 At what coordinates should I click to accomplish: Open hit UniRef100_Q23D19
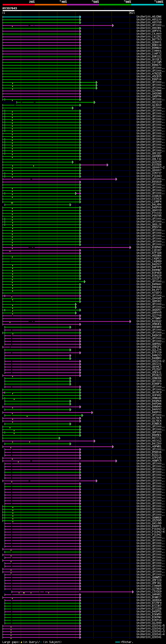tap(149, 105)
